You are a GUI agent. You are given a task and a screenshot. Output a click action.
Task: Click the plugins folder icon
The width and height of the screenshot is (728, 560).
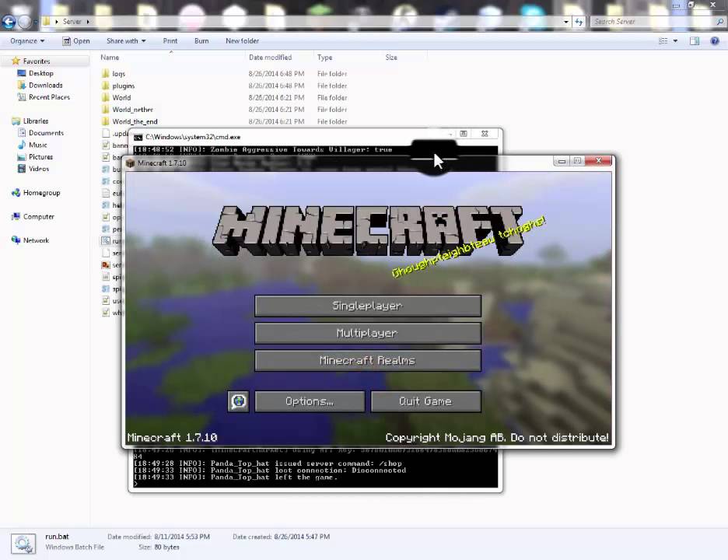click(x=106, y=86)
